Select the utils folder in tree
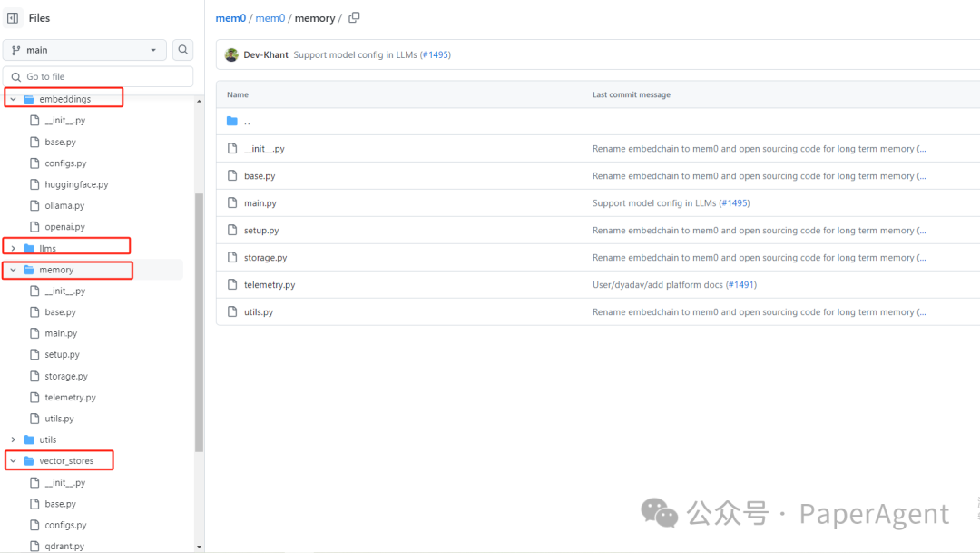 click(47, 439)
